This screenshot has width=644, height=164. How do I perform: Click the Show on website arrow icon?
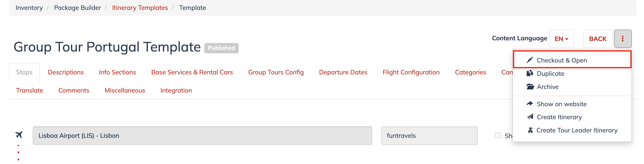[530, 104]
